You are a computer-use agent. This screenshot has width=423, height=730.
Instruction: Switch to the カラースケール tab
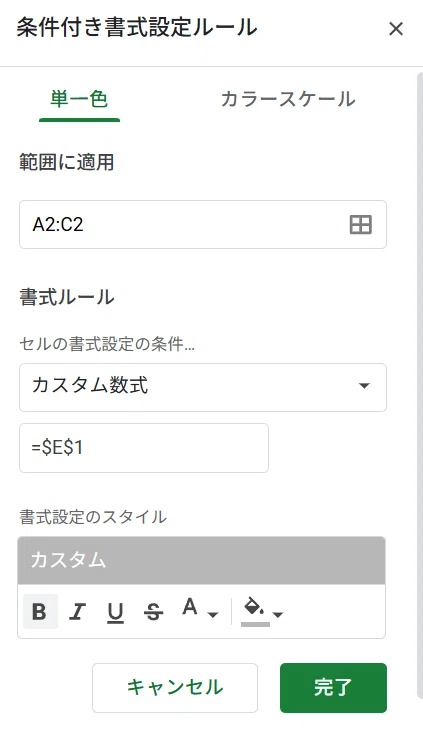pos(288,100)
